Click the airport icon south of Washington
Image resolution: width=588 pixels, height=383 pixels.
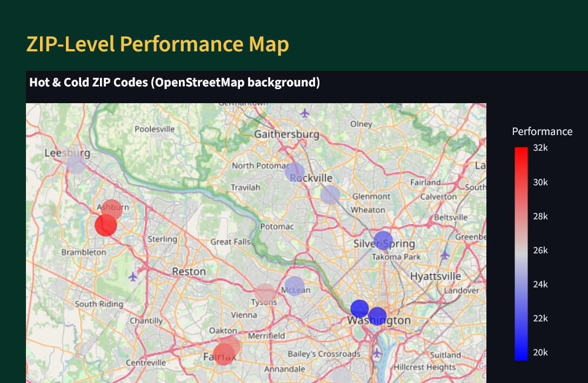(377, 353)
